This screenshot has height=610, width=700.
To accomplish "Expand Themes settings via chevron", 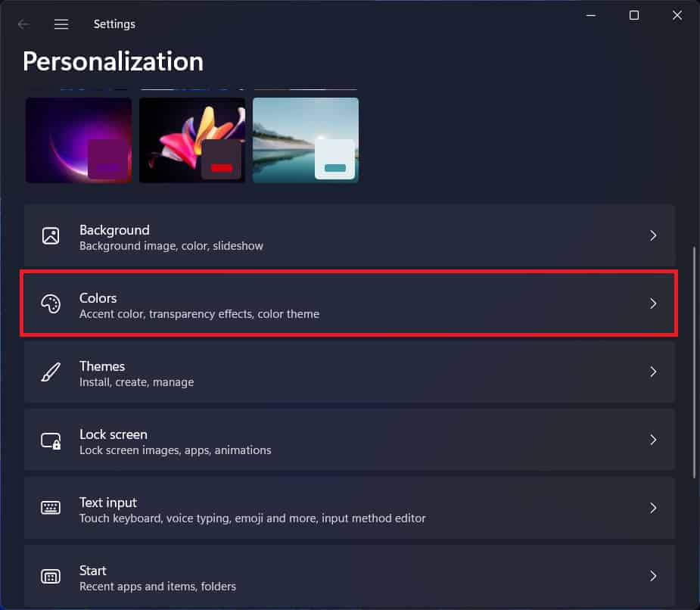I will (x=653, y=372).
